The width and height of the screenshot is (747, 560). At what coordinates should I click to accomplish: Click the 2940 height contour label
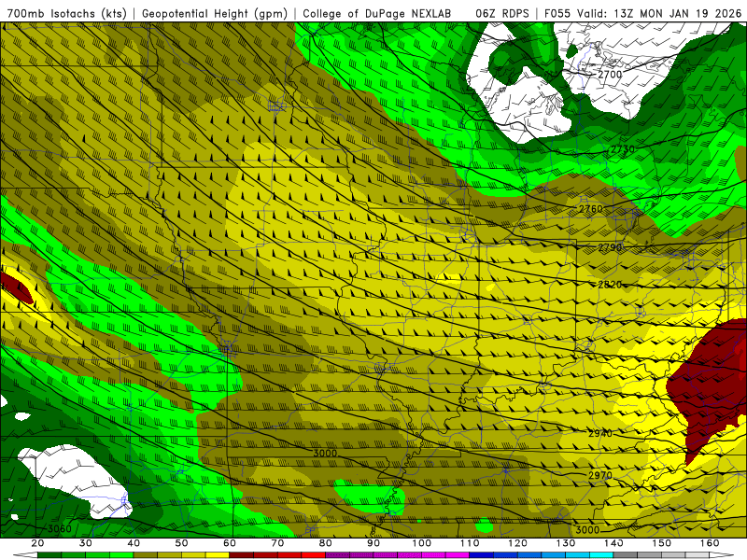(x=600, y=433)
